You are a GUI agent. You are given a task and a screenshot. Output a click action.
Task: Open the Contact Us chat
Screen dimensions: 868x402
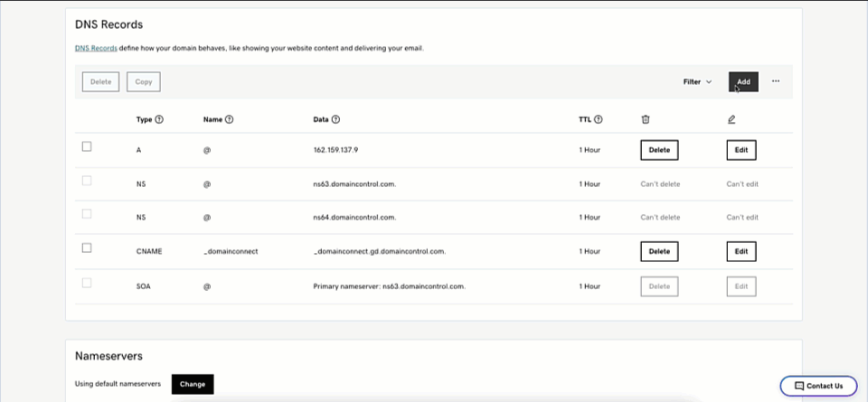click(x=819, y=386)
